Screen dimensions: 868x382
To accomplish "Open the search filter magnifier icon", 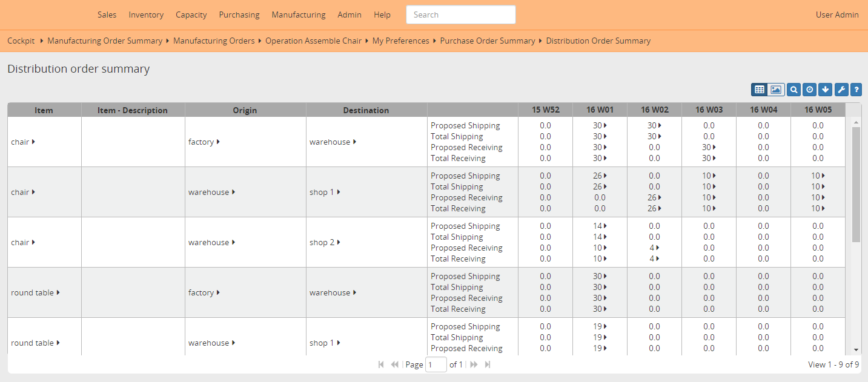I will (x=793, y=89).
